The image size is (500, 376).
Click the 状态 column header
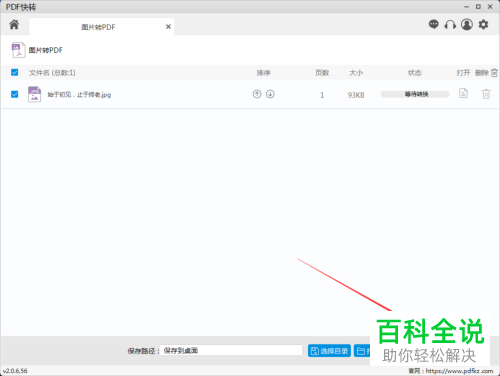tap(415, 73)
